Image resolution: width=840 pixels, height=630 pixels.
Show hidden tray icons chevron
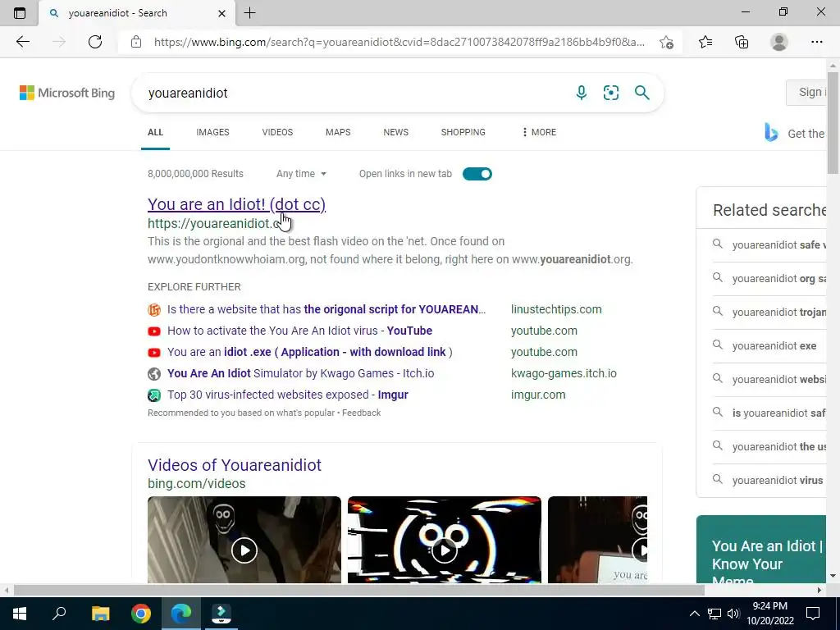694,614
